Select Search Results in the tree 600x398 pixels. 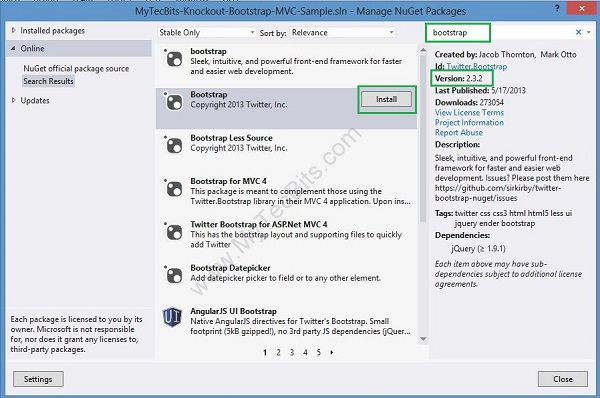[48, 81]
